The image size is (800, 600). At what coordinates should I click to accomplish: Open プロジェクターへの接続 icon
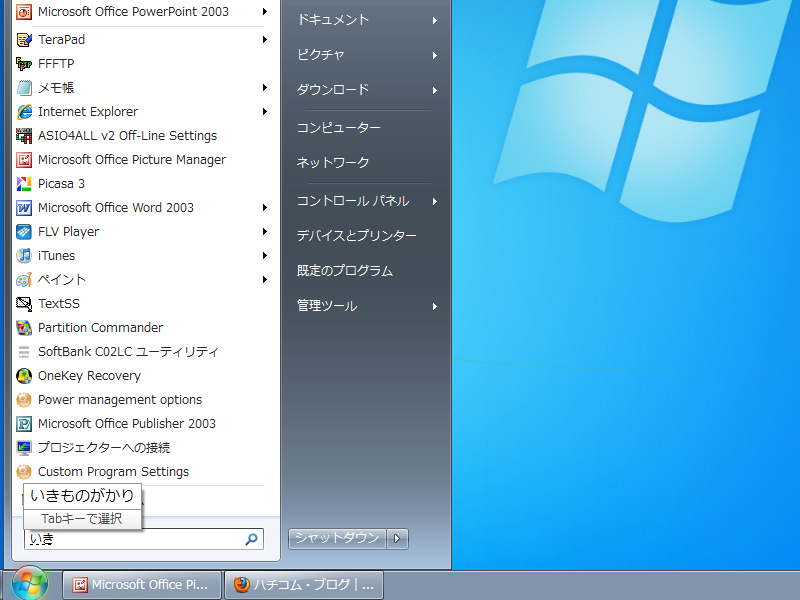click(23, 447)
